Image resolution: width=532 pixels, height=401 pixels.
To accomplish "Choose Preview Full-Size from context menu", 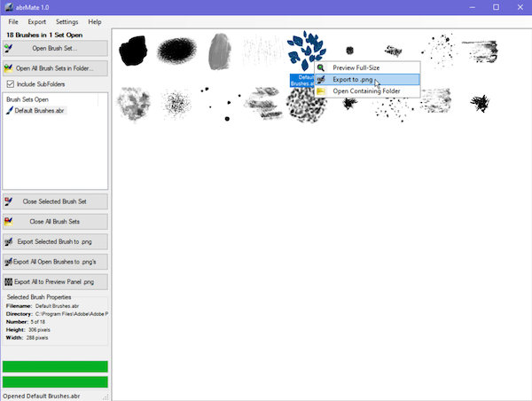I will coord(367,67).
